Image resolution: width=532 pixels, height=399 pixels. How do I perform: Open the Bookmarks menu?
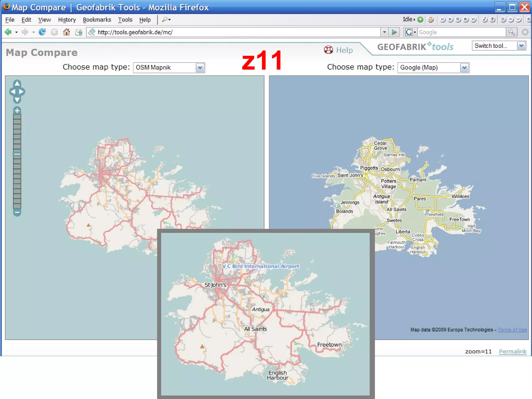coord(97,20)
